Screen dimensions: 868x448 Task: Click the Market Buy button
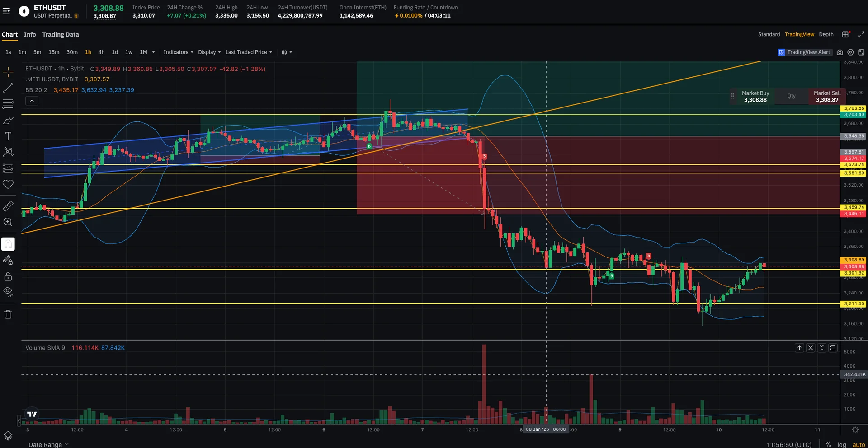click(x=755, y=96)
